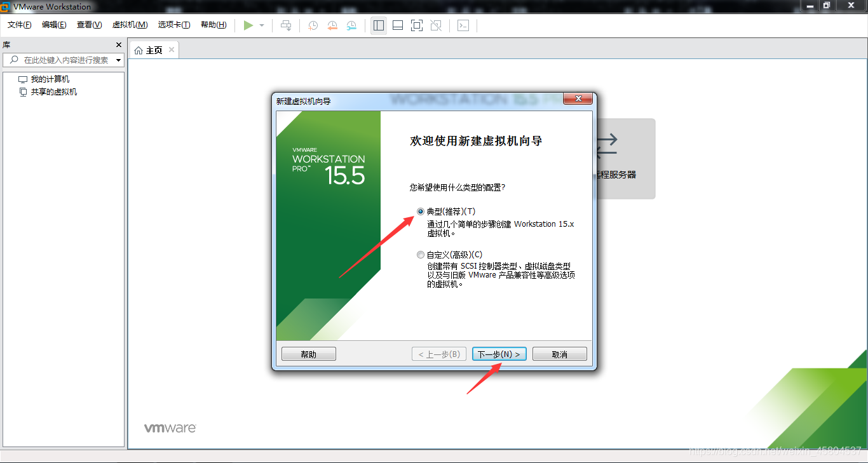Open the 编辑(E) menu

[54, 25]
